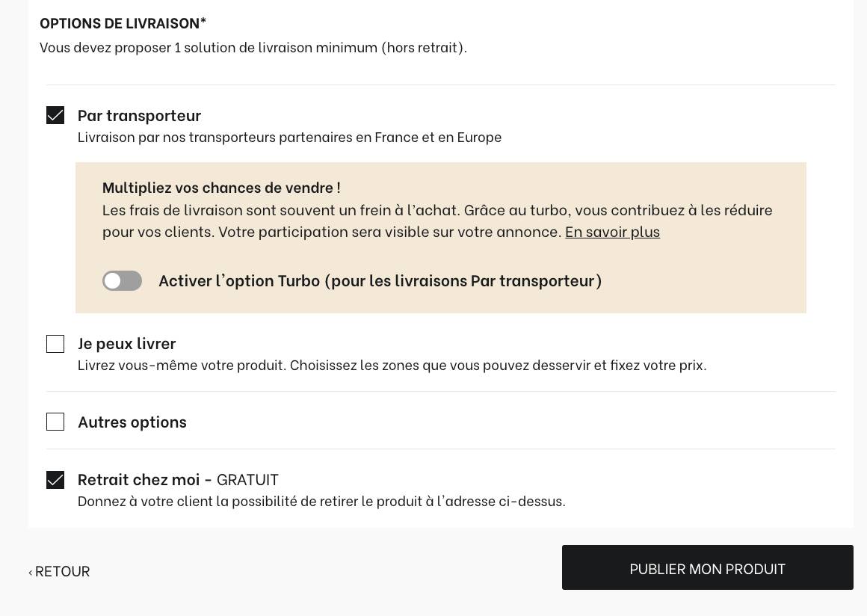Tick the "Je peux livrer" checkbox
This screenshot has height=616, width=867.
[55, 344]
